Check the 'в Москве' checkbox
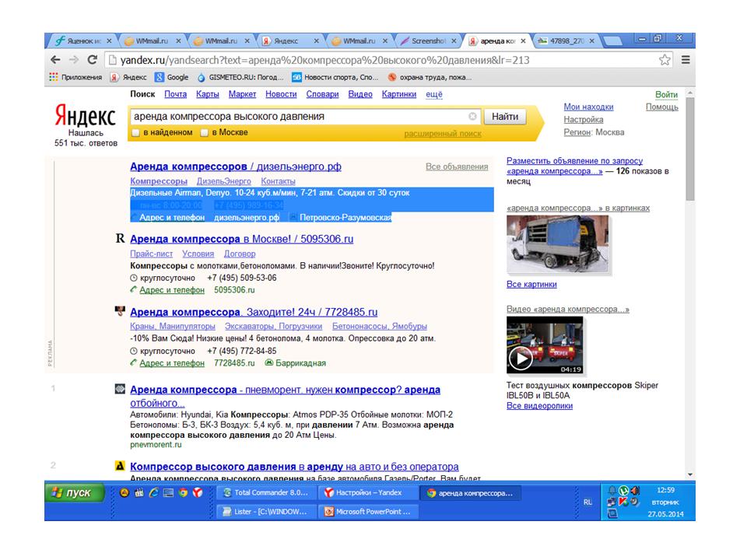Screen dimensions: 747x560 pyautogui.click(x=205, y=133)
